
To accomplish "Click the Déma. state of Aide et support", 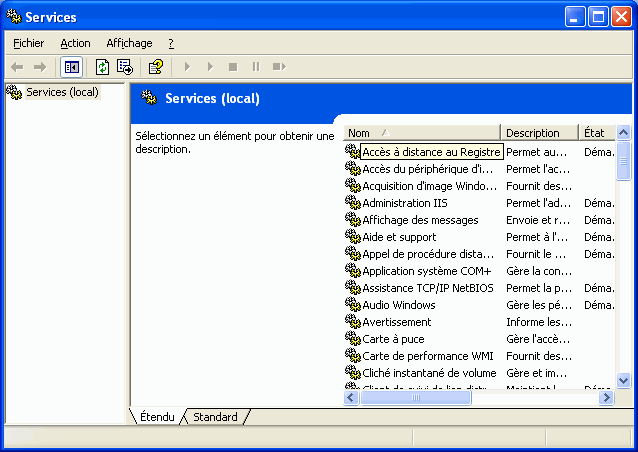I will [x=599, y=237].
